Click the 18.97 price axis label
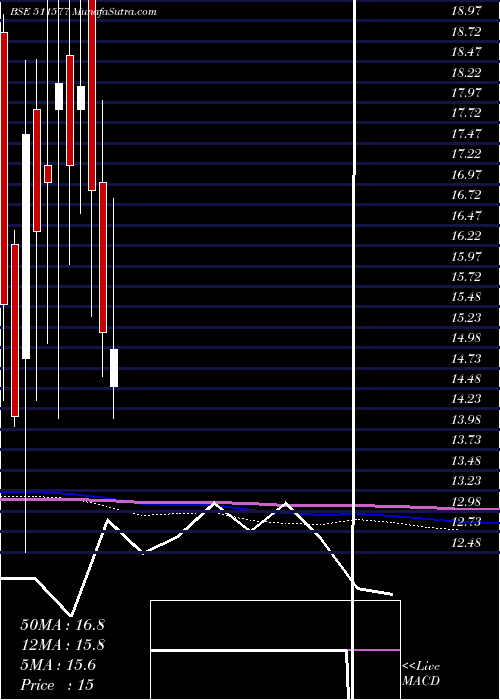Viewport: 500px width, 700px height. (466, 11)
